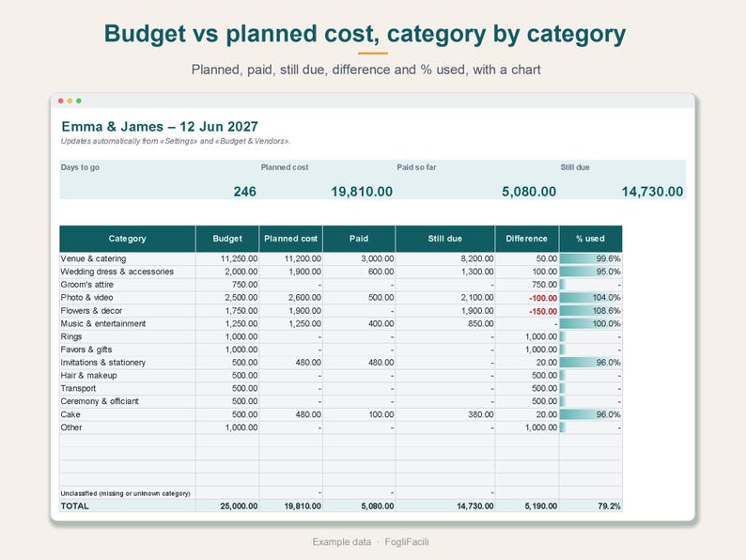The height and width of the screenshot is (560, 746).
Task: Click Cake still due 380.00
Action: pyautogui.click(x=444, y=414)
